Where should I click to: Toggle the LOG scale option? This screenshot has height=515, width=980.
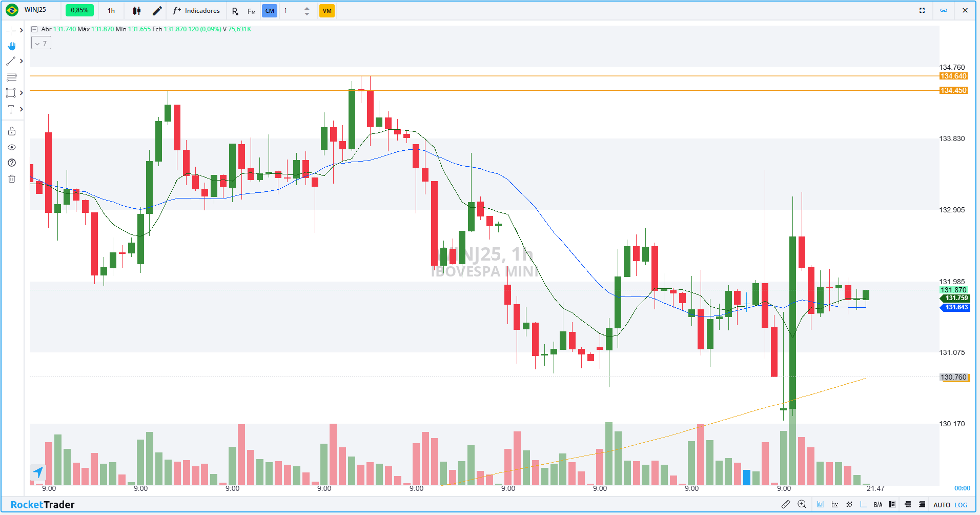961,505
